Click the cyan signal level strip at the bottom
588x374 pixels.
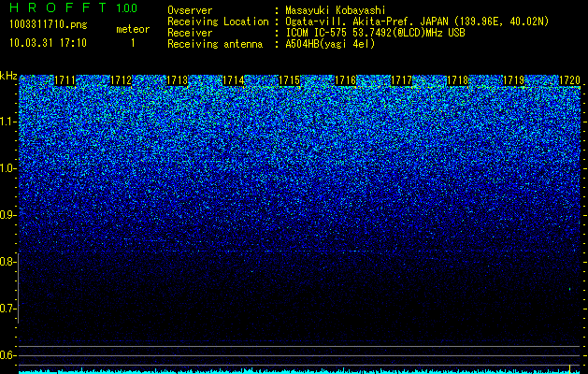click(300, 371)
